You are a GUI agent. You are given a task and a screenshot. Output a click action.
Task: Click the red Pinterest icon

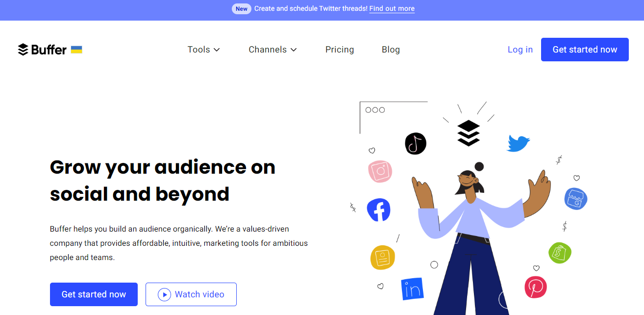536,287
